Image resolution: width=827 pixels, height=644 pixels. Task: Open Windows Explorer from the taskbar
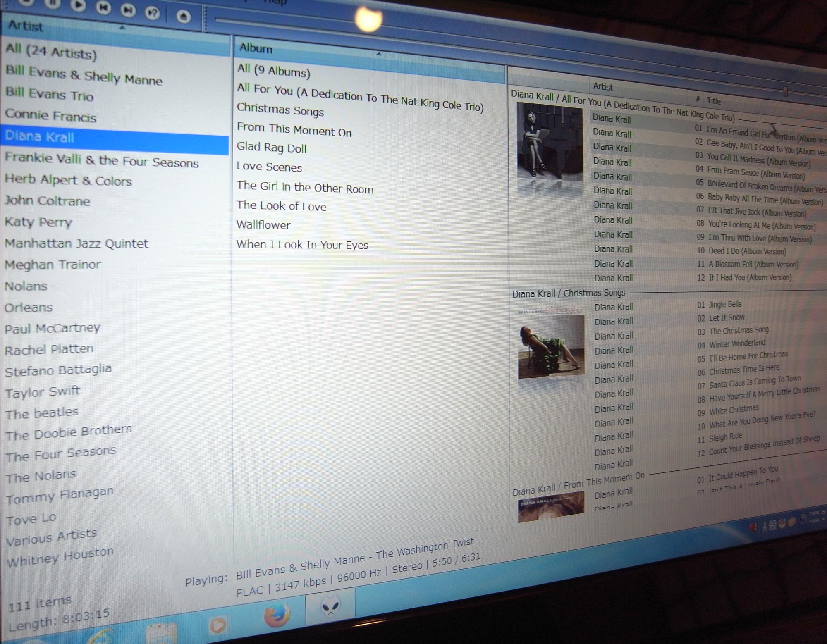pos(162,634)
